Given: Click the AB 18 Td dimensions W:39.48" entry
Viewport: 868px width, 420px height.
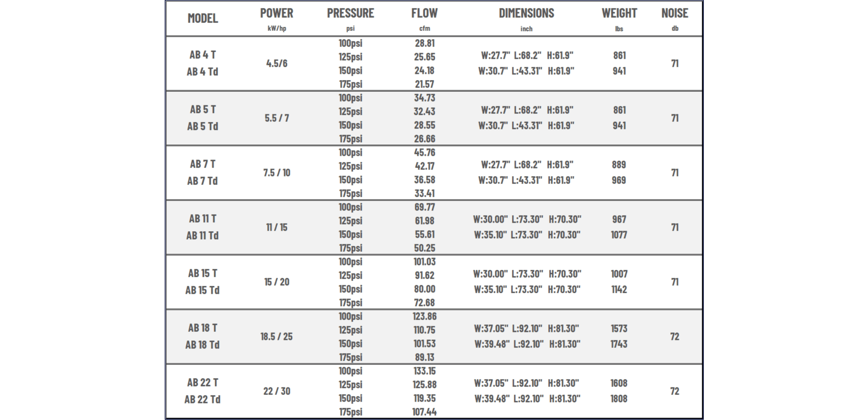Looking at the screenshot, I should pyautogui.click(x=492, y=344).
